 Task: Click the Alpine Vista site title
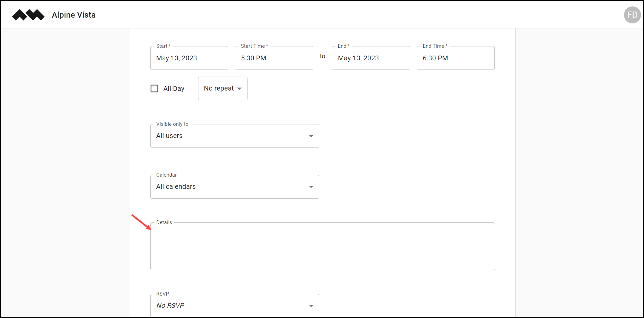point(74,15)
